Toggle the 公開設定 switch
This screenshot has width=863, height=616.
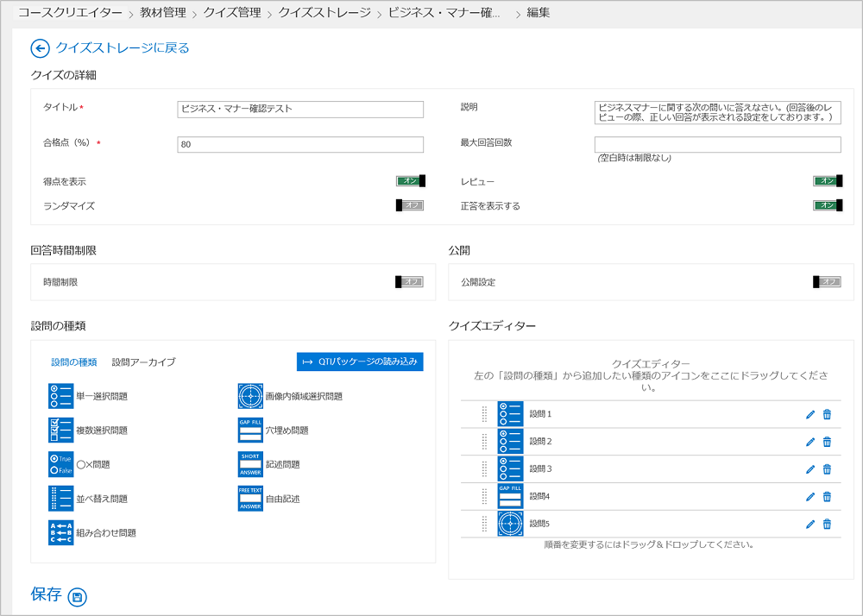click(x=827, y=282)
